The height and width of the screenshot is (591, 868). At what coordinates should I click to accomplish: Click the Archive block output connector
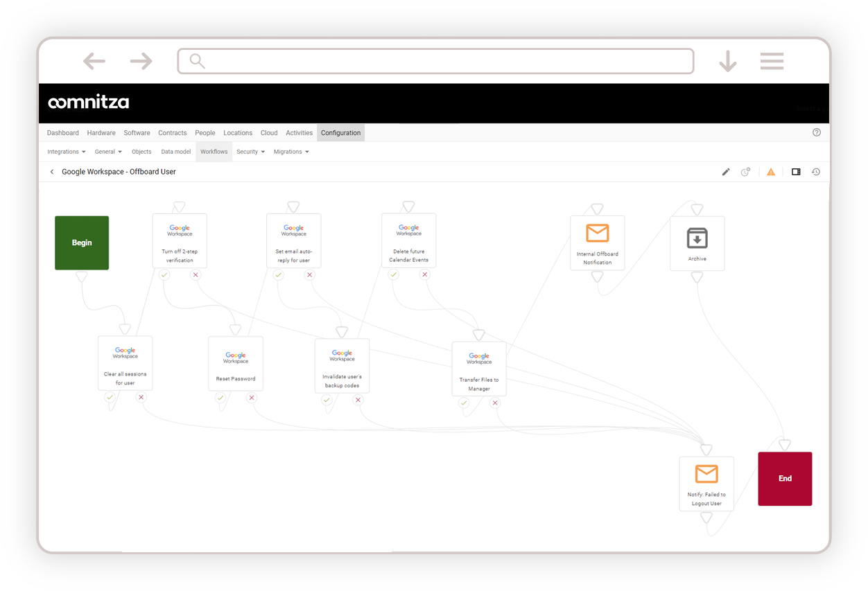click(697, 277)
